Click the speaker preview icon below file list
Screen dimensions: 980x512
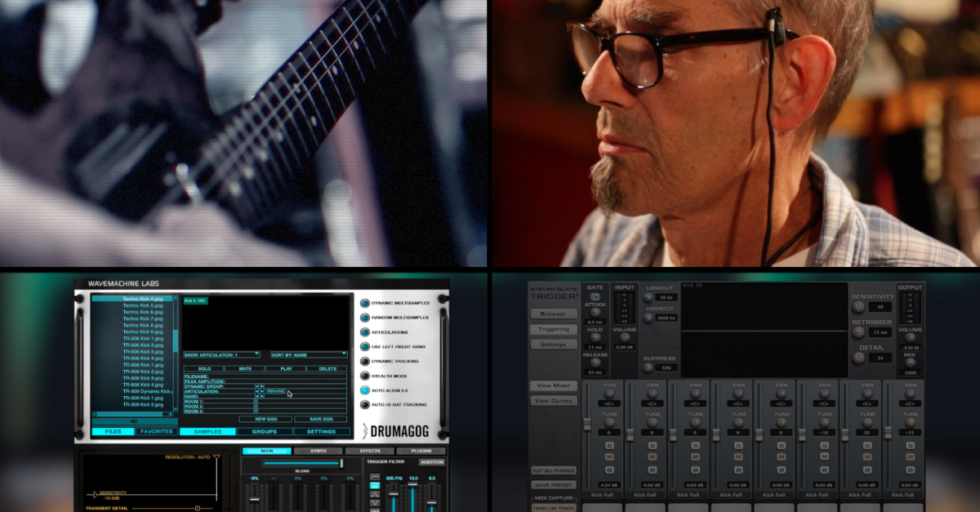pos(134,421)
